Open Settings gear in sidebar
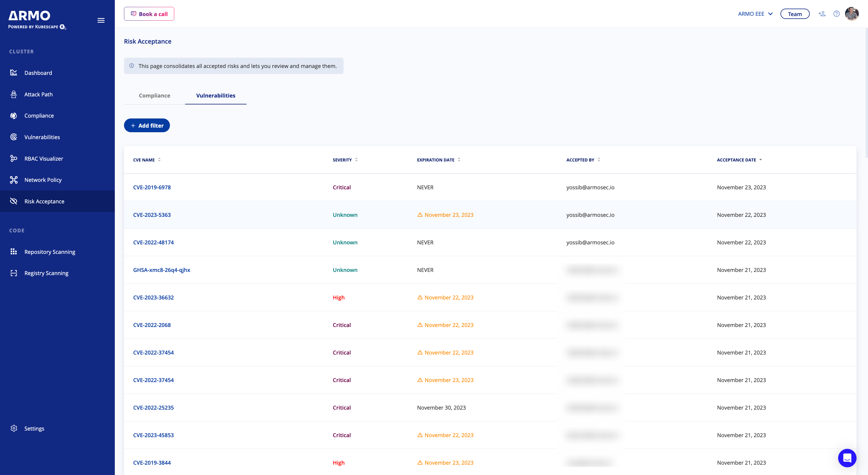Viewport: 868px width, 475px height. click(x=13, y=428)
